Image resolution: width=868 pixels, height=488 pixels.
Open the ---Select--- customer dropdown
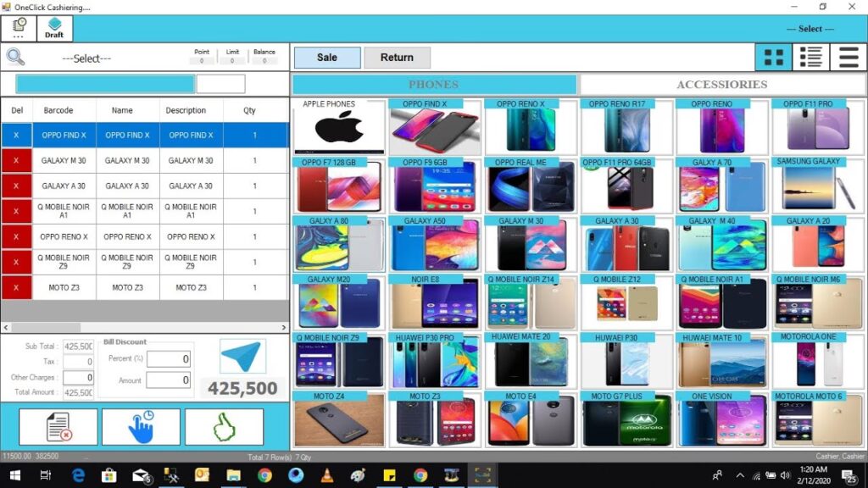[86, 58]
